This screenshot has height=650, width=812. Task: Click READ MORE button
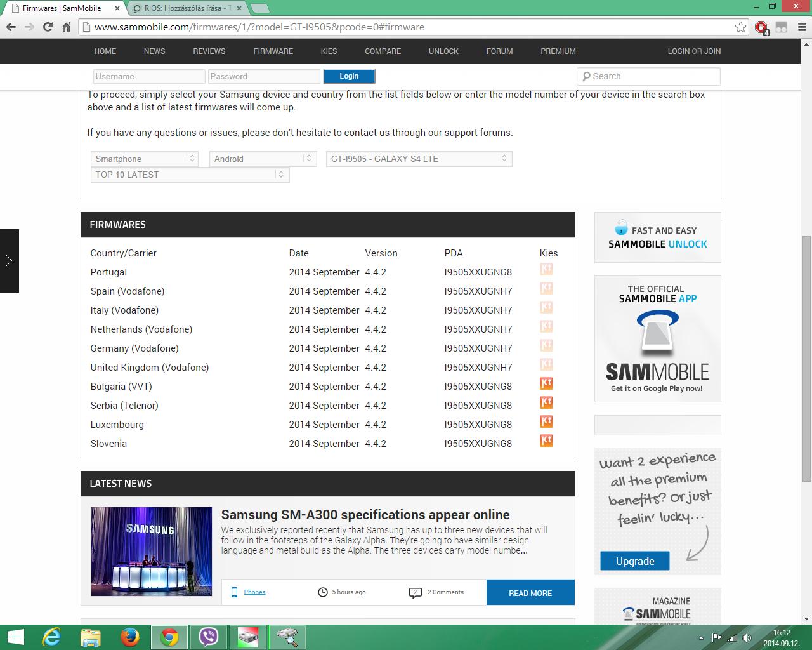tap(530, 593)
